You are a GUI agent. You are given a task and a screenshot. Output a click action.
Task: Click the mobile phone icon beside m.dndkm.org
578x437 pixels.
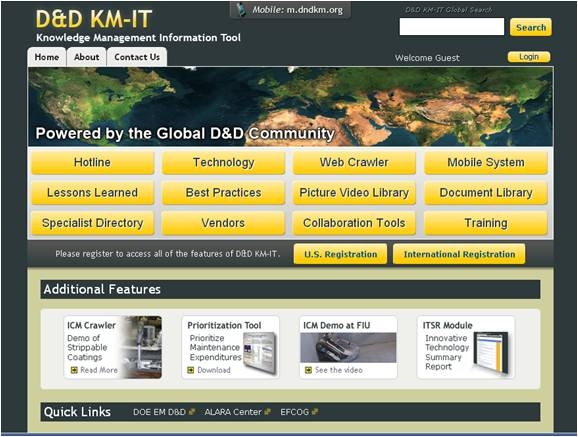241,10
